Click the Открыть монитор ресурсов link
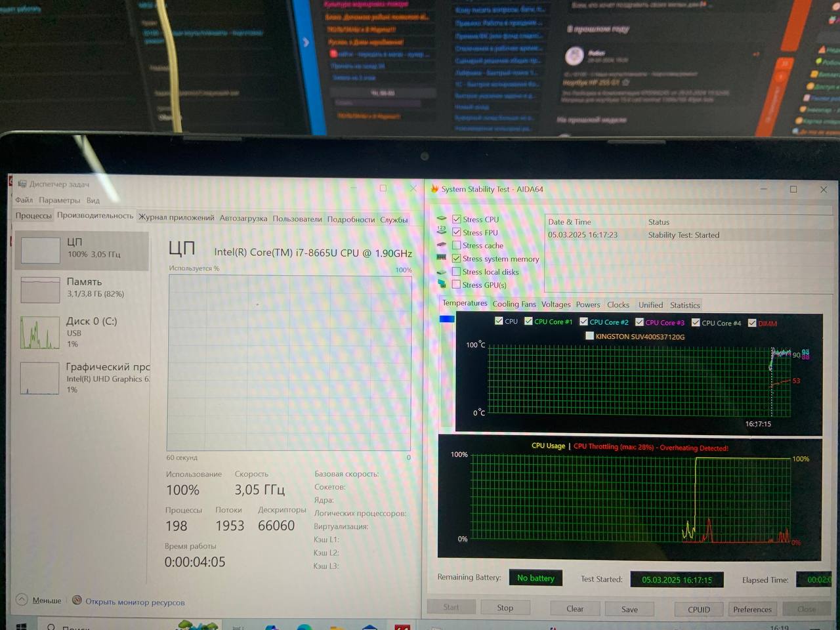840x630 pixels. (135, 602)
